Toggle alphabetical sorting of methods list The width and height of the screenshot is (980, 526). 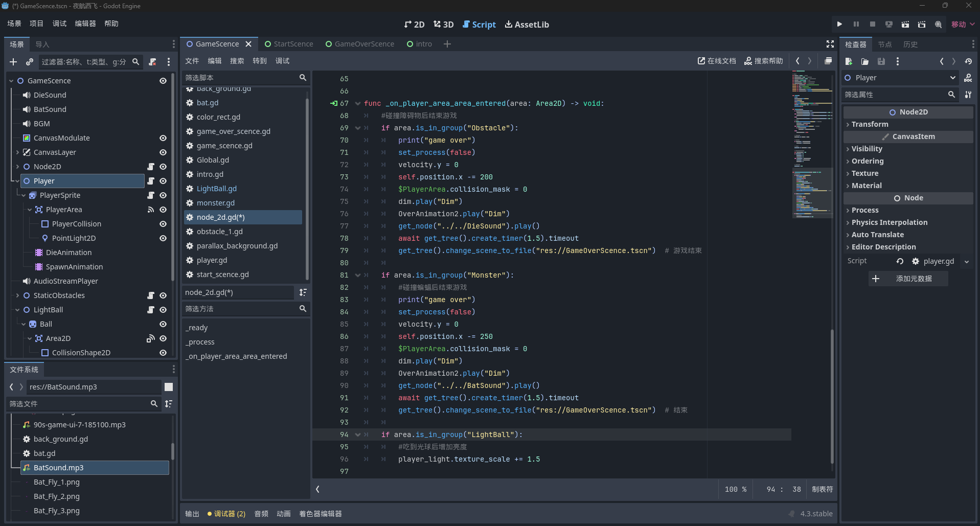[x=303, y=292]
